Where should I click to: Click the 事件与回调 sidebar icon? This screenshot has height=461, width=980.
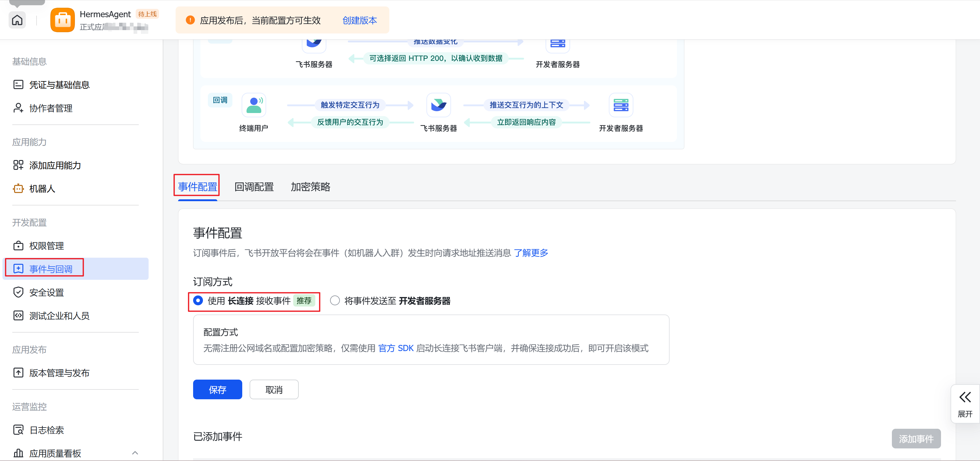pyautogui.click(x=18, y=269)
